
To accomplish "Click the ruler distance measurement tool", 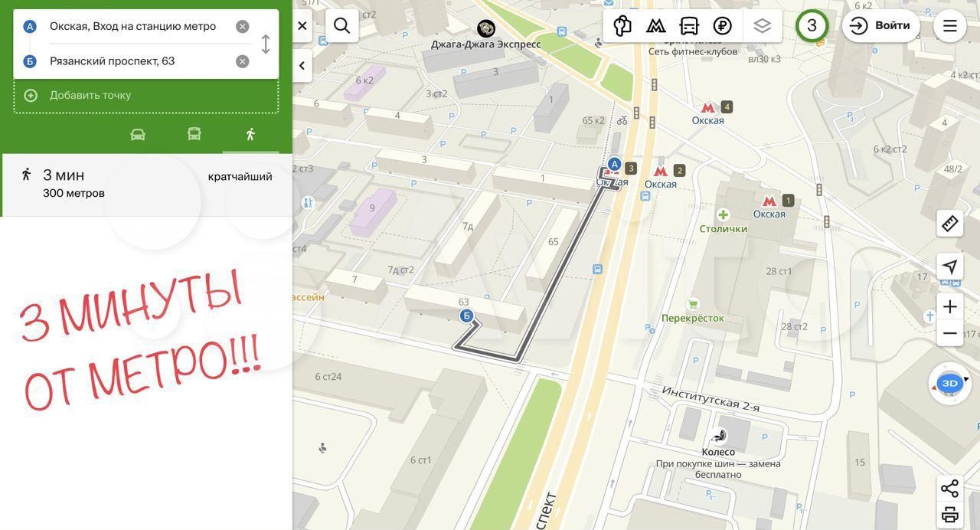I will pyautogui.click(x=949, y=224).
